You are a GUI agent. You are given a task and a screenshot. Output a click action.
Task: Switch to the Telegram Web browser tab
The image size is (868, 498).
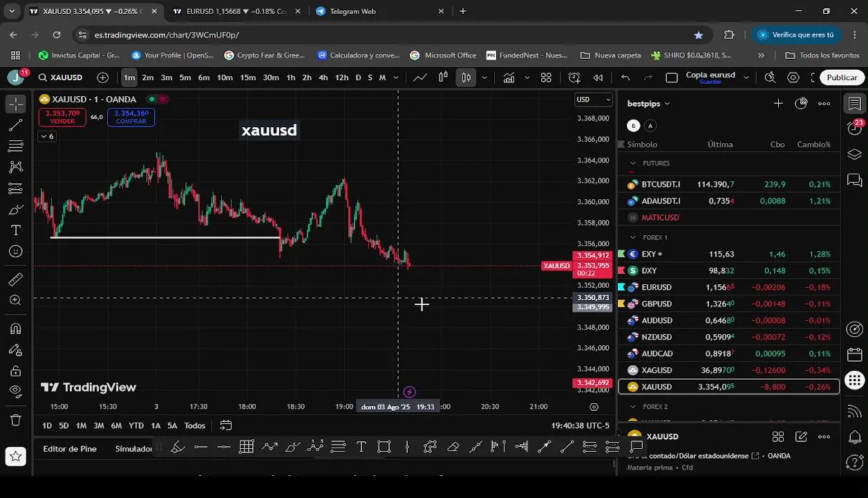point(381,11)
